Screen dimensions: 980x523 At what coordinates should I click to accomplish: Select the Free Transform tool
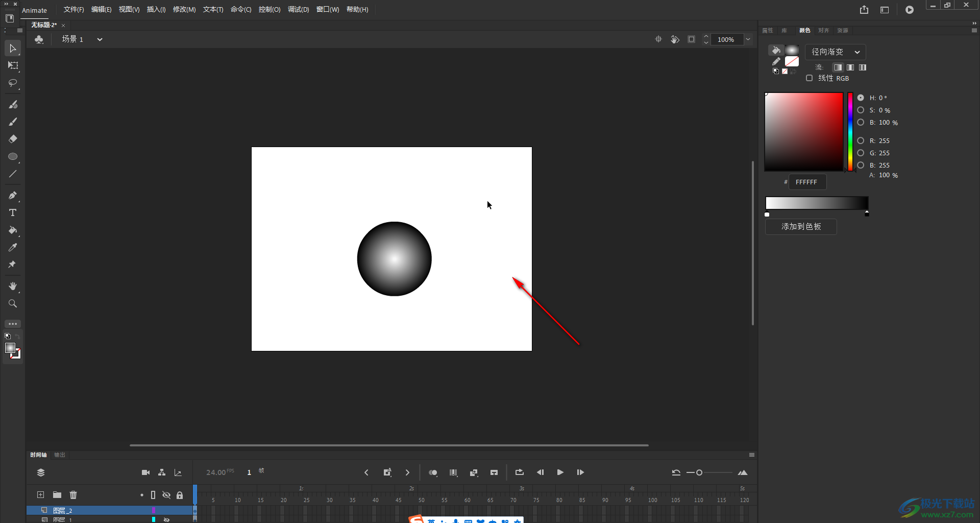click(x=13, y=65)
